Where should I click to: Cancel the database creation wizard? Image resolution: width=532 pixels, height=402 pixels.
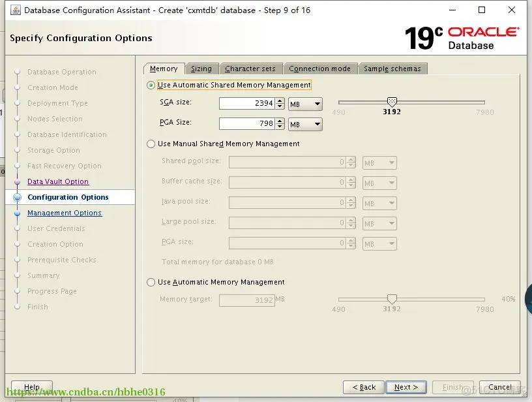(x=500, y=387)
